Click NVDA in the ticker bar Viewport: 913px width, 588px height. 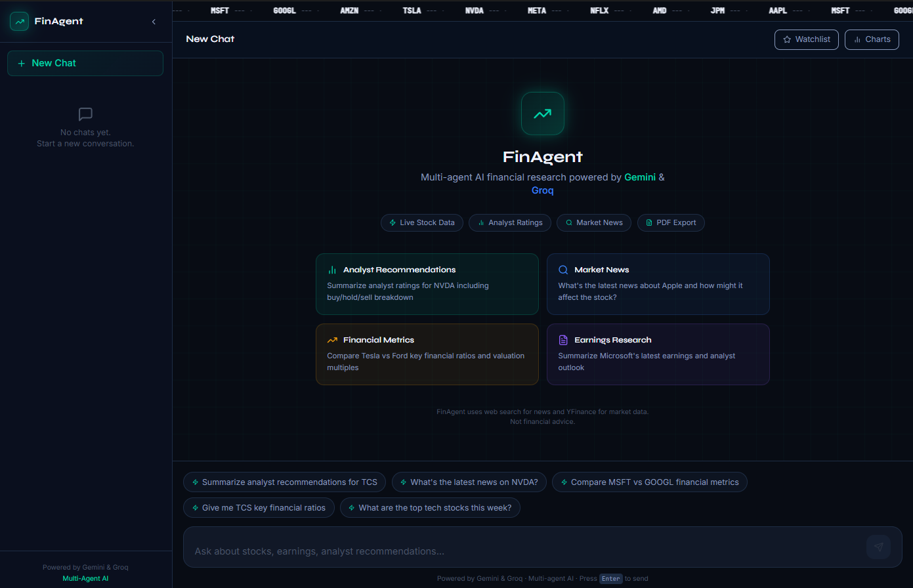tap(475, 10)
